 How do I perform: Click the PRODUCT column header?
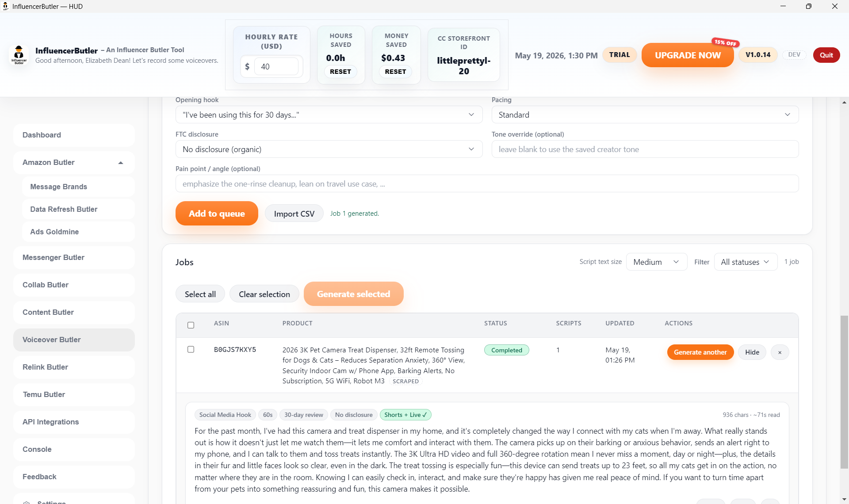point(297,323)
